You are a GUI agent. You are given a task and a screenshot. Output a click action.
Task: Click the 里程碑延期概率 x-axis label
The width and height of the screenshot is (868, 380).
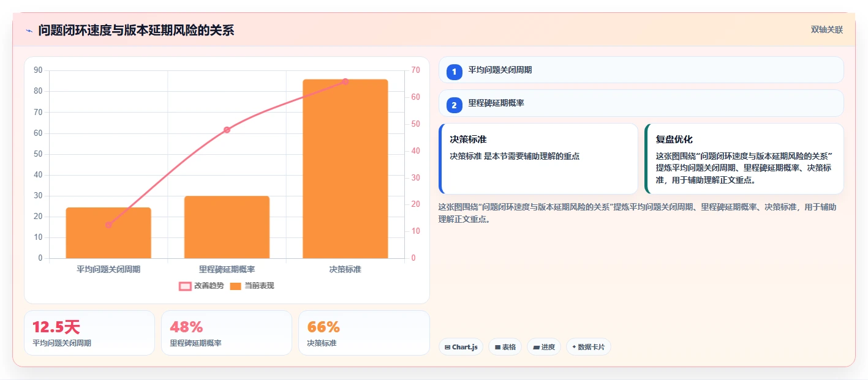pos(227,269)
